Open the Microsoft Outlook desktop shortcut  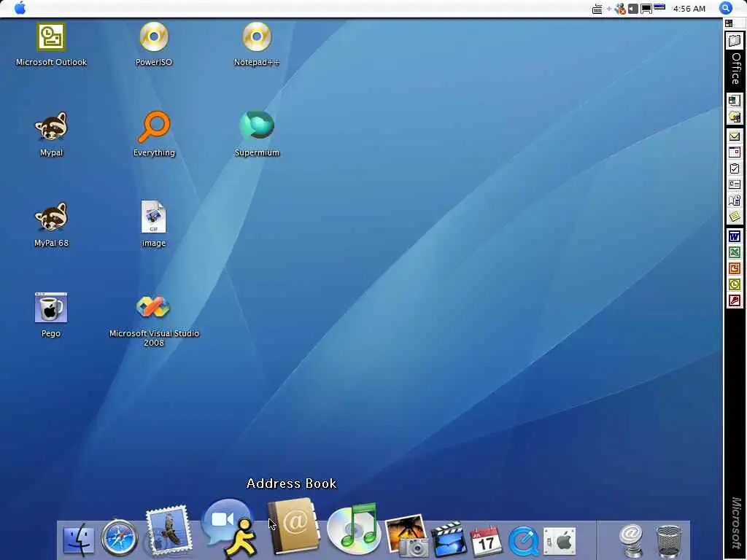[x=51, y=44]
